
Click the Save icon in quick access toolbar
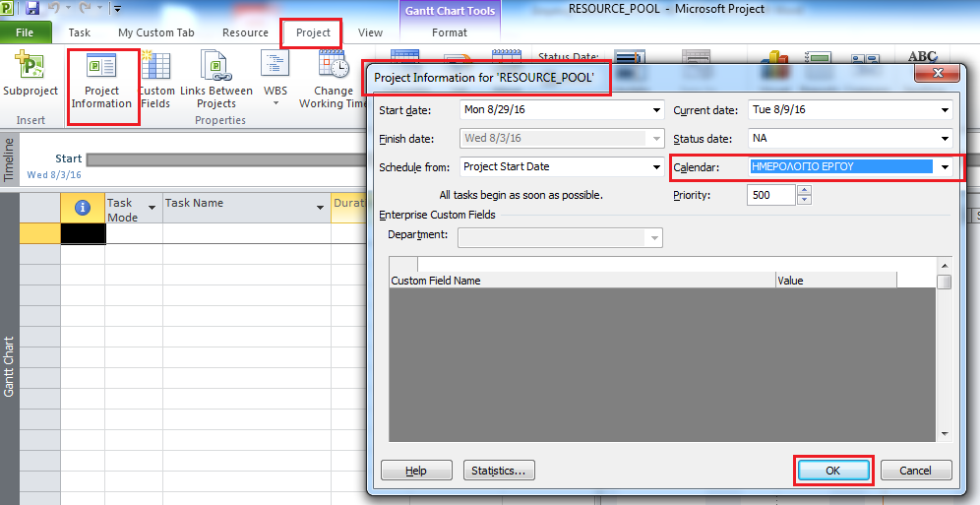point(32,9)
